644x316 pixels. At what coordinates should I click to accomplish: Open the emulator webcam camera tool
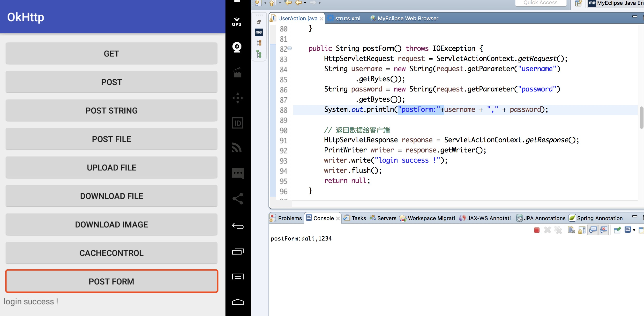[237, 47]
